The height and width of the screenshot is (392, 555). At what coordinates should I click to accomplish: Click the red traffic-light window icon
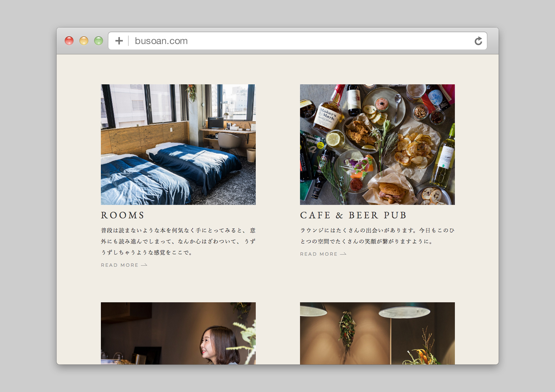69,40
